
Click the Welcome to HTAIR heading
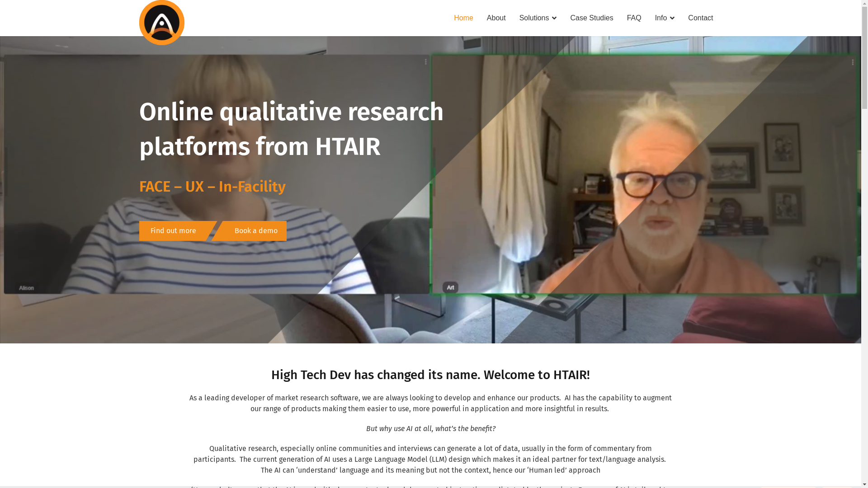click(x=430, y=375)
